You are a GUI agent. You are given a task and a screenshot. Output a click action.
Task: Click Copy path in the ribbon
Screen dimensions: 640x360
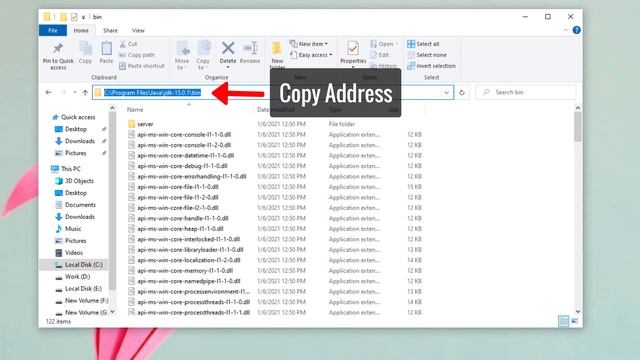[x=137, y=55]
